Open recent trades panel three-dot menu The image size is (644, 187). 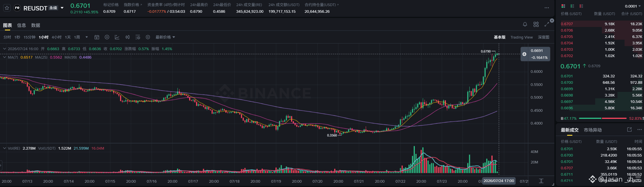pyautogui.click(x=639, y=130)
